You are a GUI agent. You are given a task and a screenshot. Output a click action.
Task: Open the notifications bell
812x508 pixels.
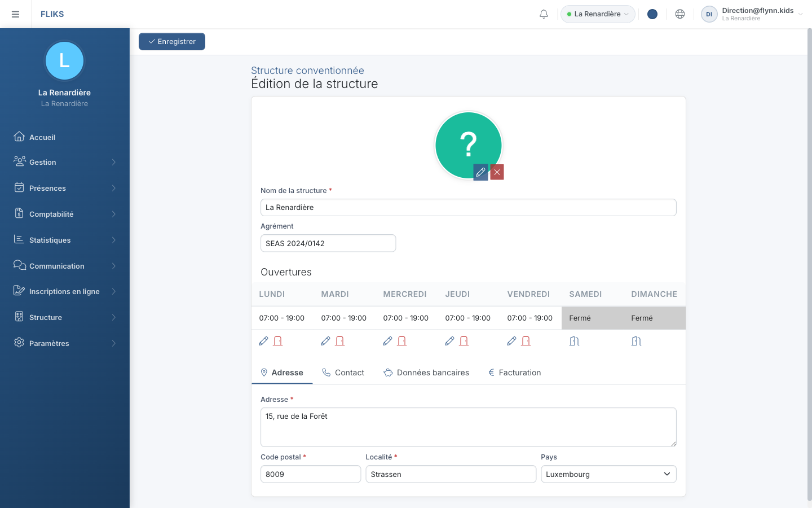(544, 14)
